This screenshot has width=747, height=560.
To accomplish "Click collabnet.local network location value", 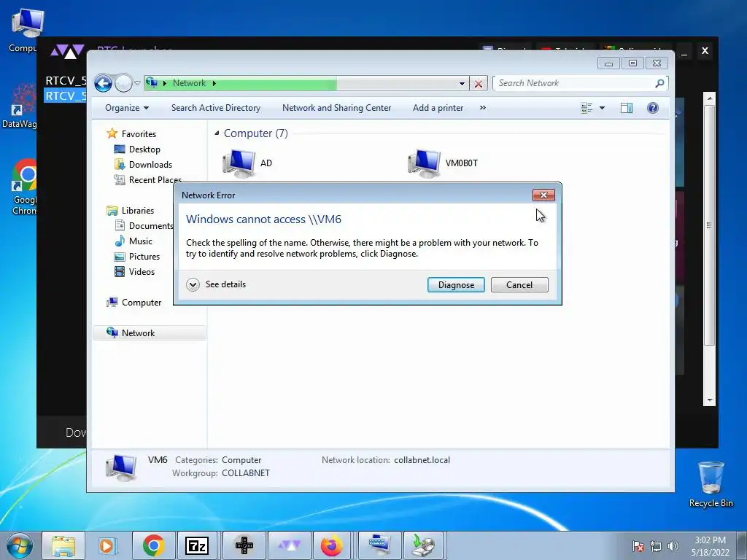I will pos(422,460).
